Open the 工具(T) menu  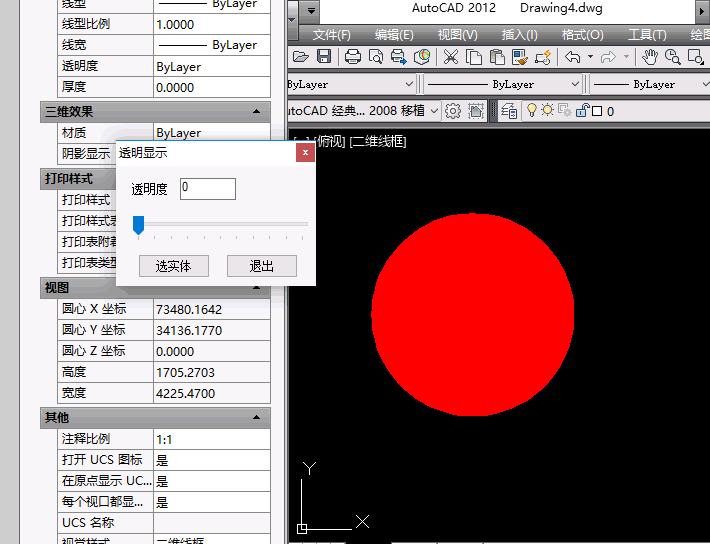[647, 35]
